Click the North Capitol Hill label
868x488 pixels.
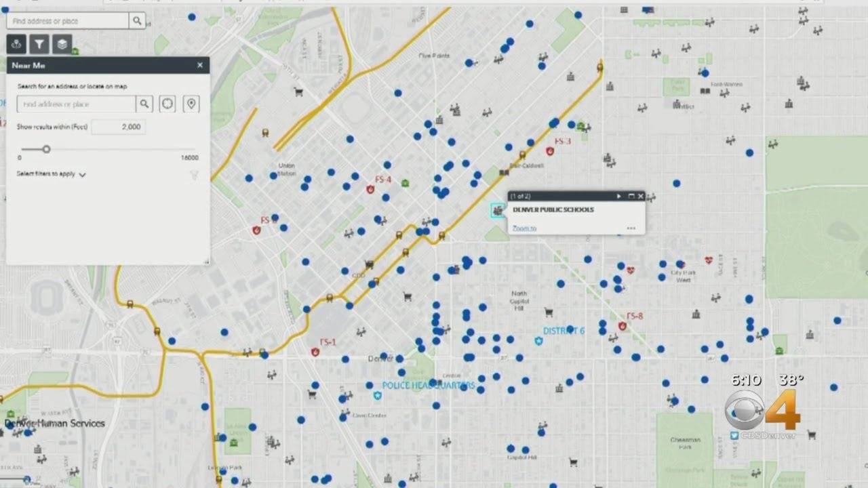519,300
